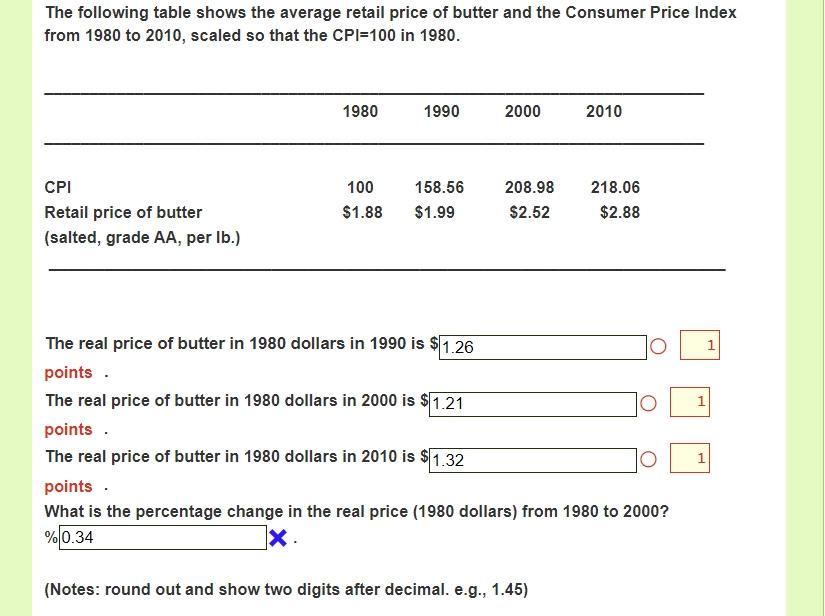This screenshot has width=825, height=616.
Task: Open the second "points" link
Action: [x=67, y=429]
